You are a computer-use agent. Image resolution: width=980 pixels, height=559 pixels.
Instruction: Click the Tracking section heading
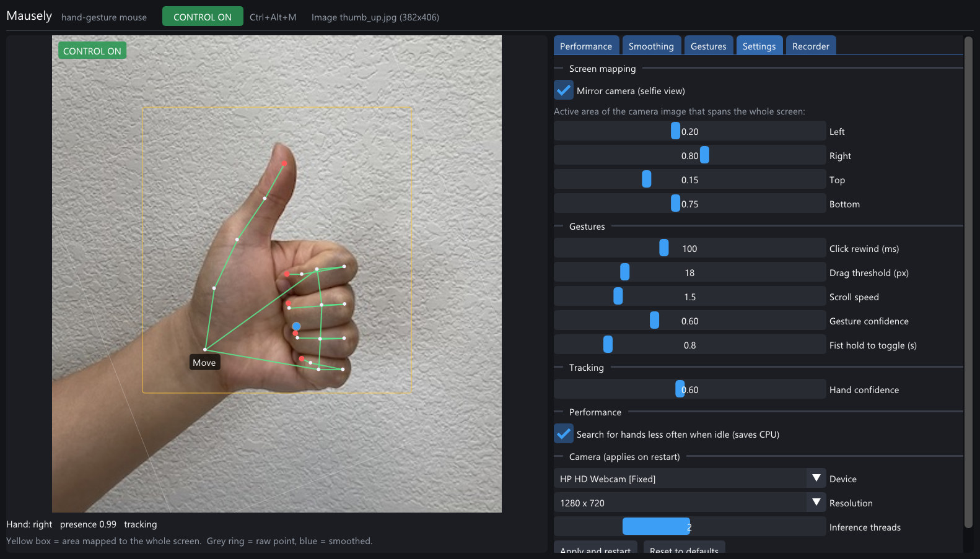[586, 368]
